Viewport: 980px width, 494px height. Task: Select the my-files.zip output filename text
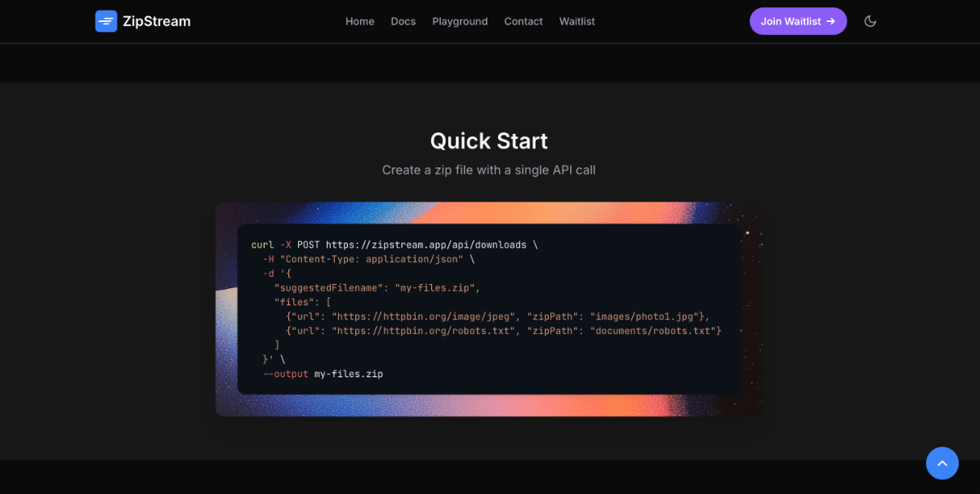[x=350, y=373]
